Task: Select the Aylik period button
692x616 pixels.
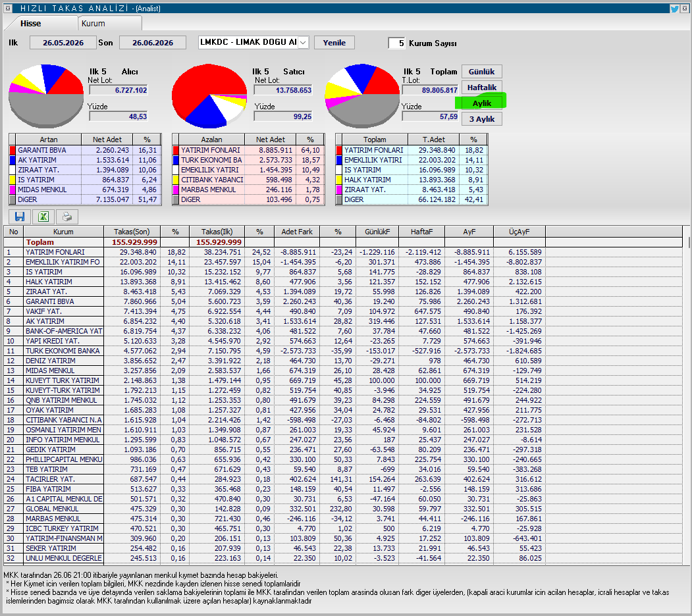Action: pos(481,103)
